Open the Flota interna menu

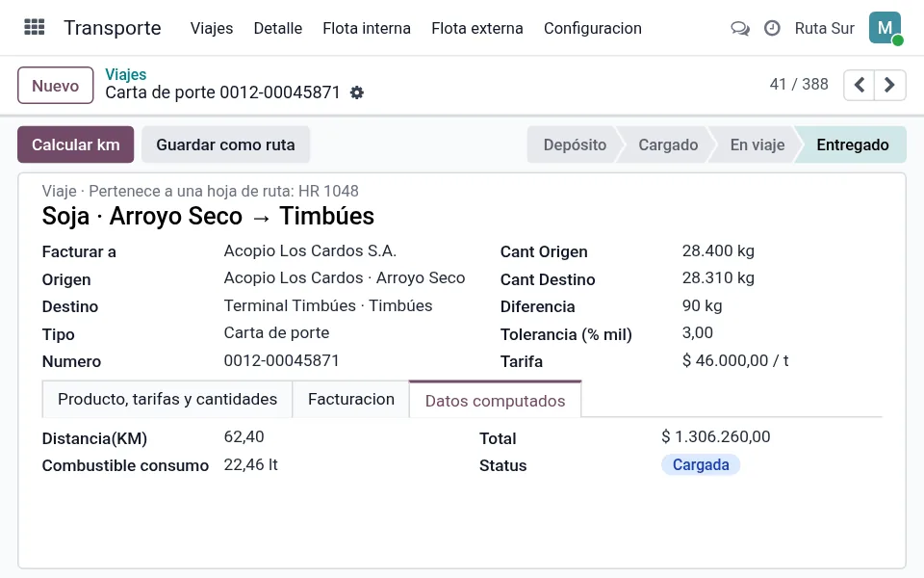pyautogui.click(x=367, y=28)
